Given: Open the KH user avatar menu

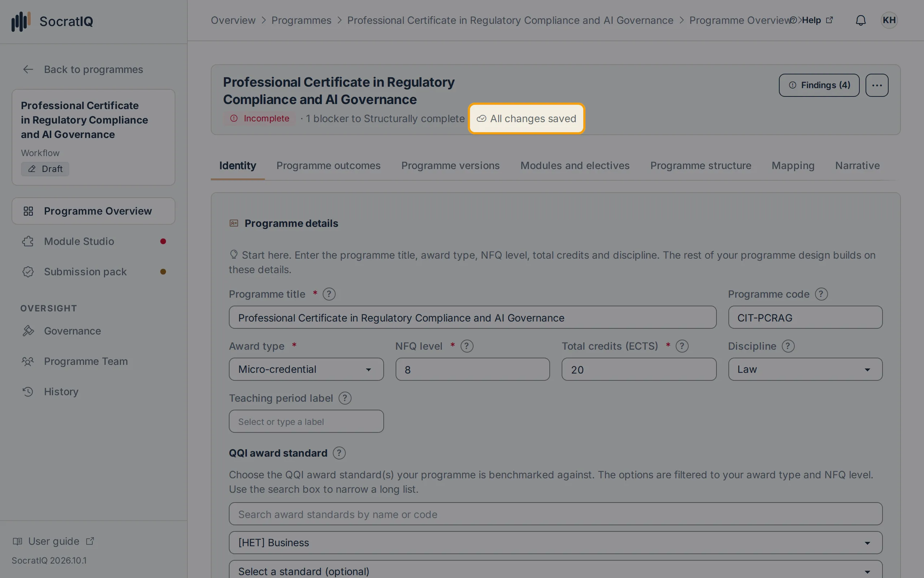Looking at the screenshot, I should (889, 20).
